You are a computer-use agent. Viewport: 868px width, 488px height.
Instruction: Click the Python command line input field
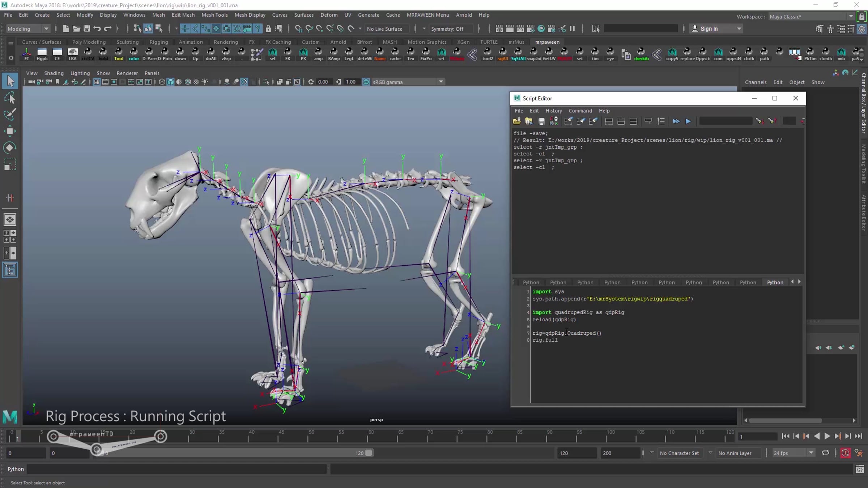[x=176, y=469]
